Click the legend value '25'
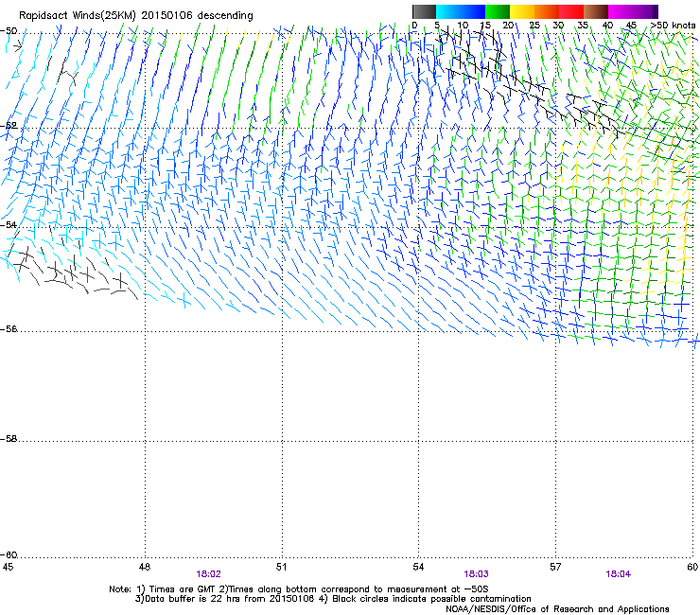 [x=534, y=26]
